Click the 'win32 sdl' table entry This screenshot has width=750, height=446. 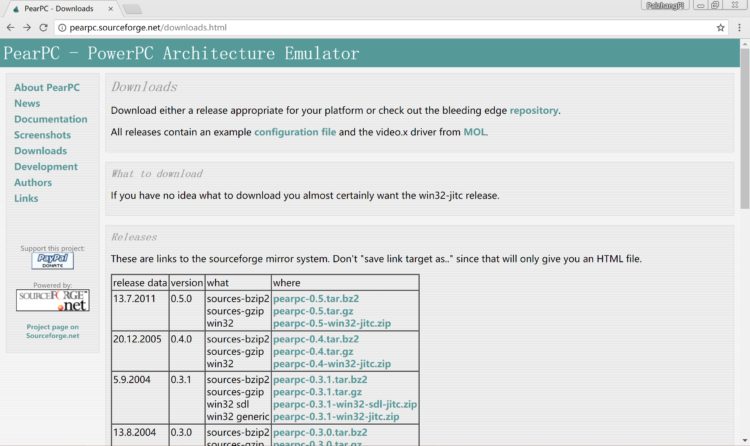tap(228, 404)
